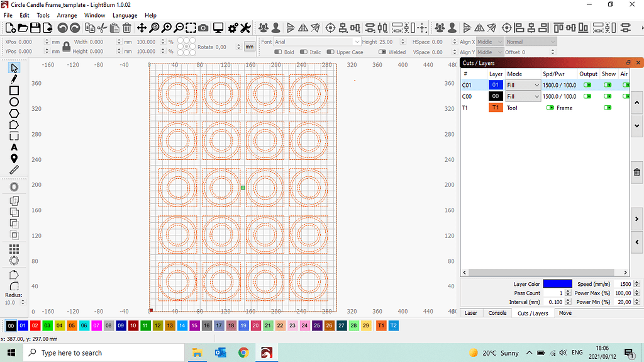Image resolution: width=644 pixels, height=362 pixels.
Task: Click the Offset Shapes tool
Action: [x=14, y=187]
